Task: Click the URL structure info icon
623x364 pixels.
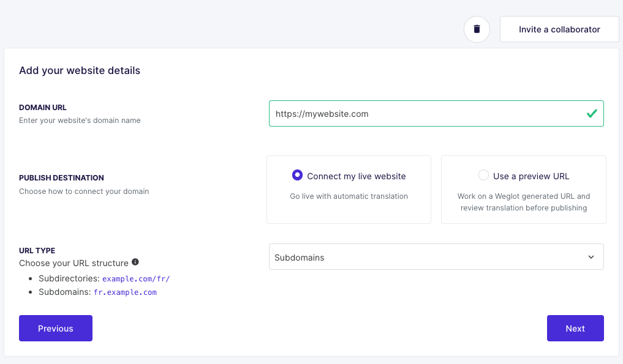Action: coord(135,262)
